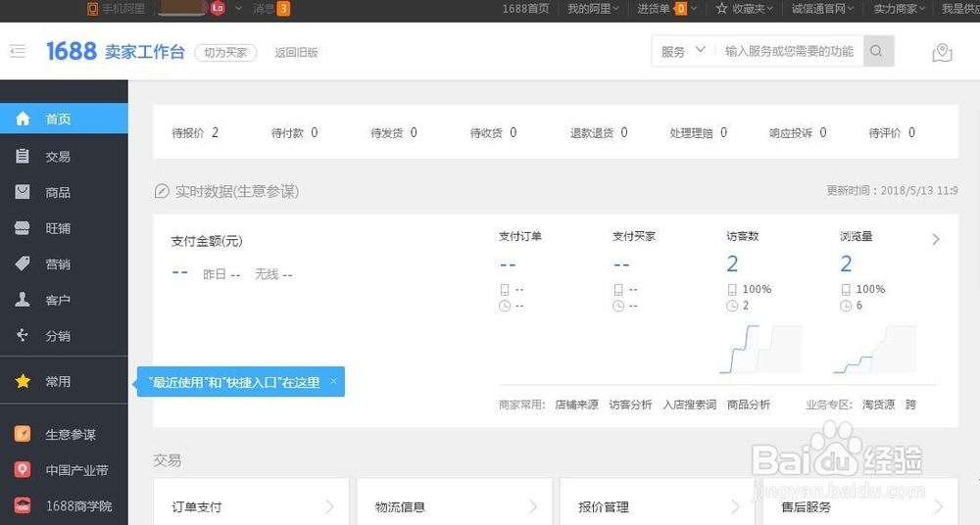Click the compass icon beside 实时数据
Viewport: 980px width, 525px height.
coord(162,191)
